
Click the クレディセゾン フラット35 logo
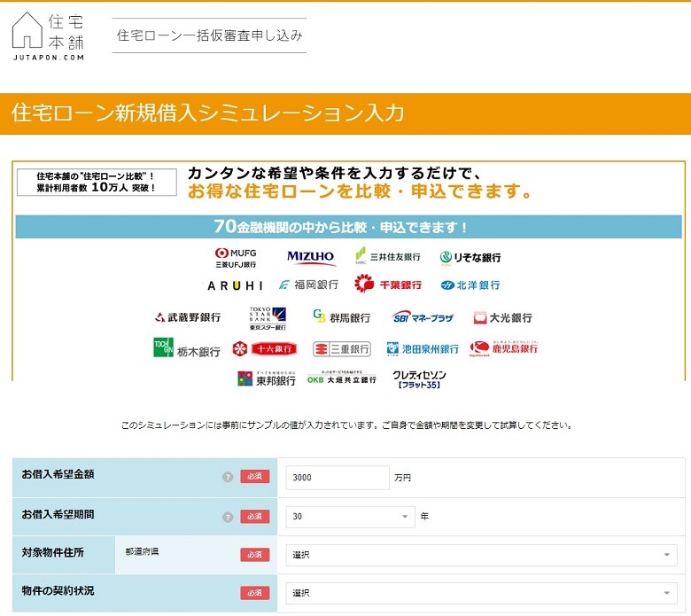(419, 379)
